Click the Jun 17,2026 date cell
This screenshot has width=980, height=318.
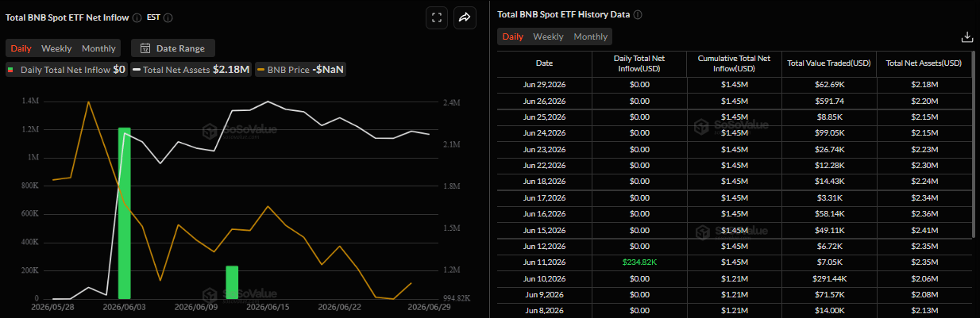(x=544, y=197)
